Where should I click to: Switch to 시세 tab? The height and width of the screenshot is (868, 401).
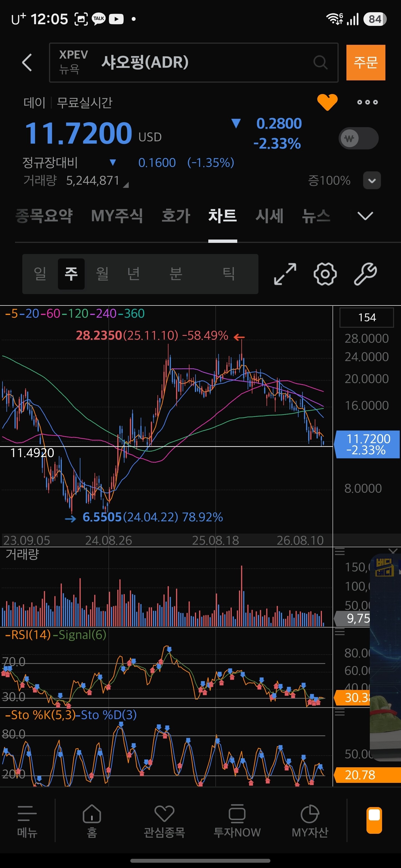click(x=270, y=216)
